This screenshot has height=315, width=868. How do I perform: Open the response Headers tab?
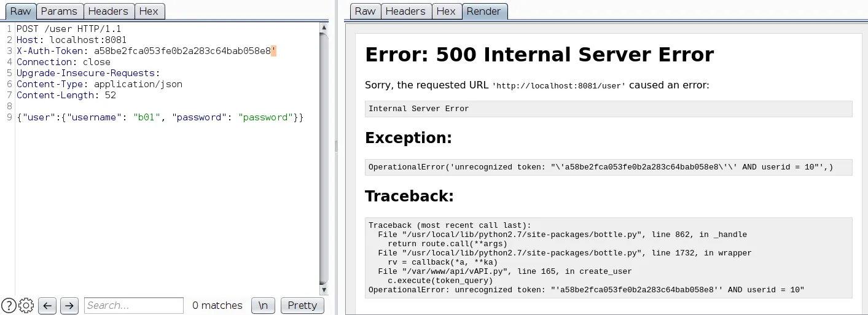click(405, 11)
